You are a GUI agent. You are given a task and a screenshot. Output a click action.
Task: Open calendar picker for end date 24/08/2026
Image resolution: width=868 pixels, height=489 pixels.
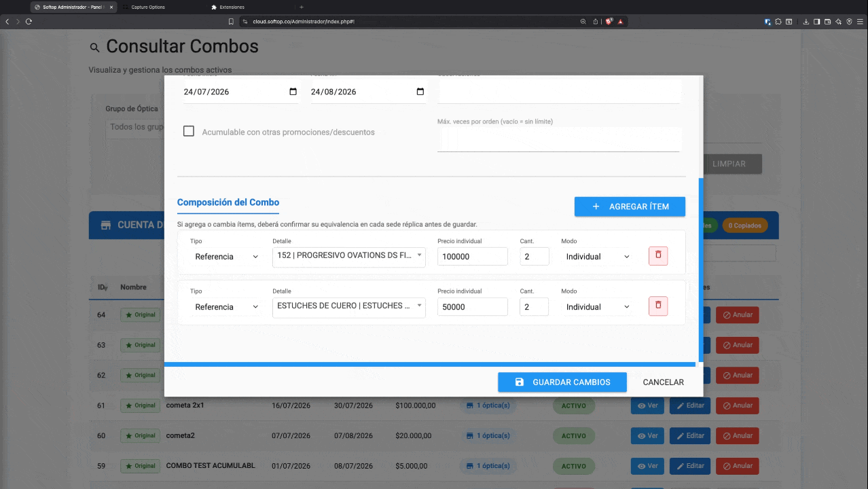(x=420, y=92)
